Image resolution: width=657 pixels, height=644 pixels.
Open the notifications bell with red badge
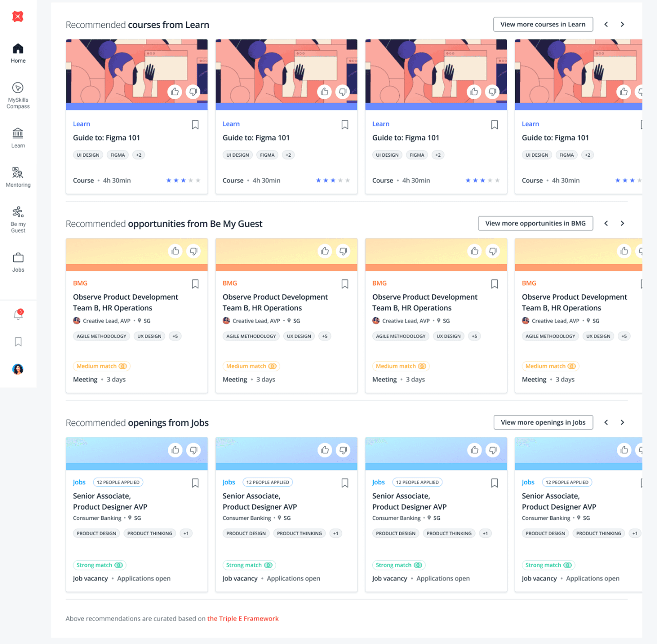point(18,315)
